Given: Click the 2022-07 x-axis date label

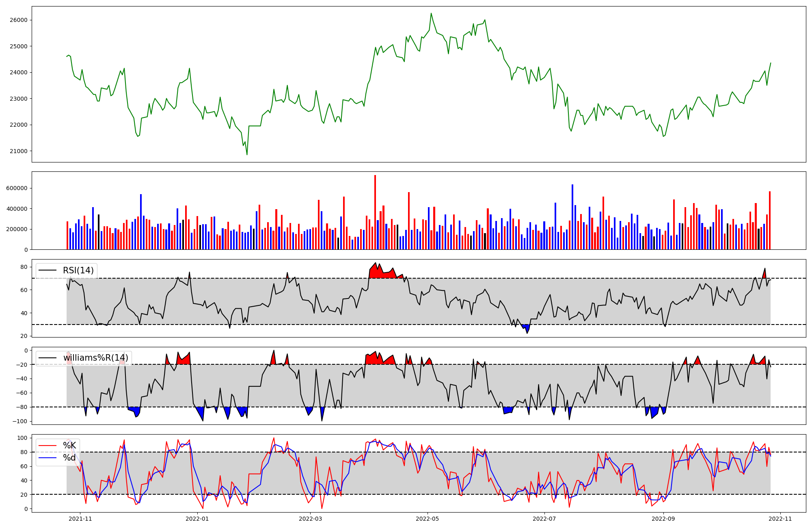Looking at the screenshot, I should pos(544,519).
